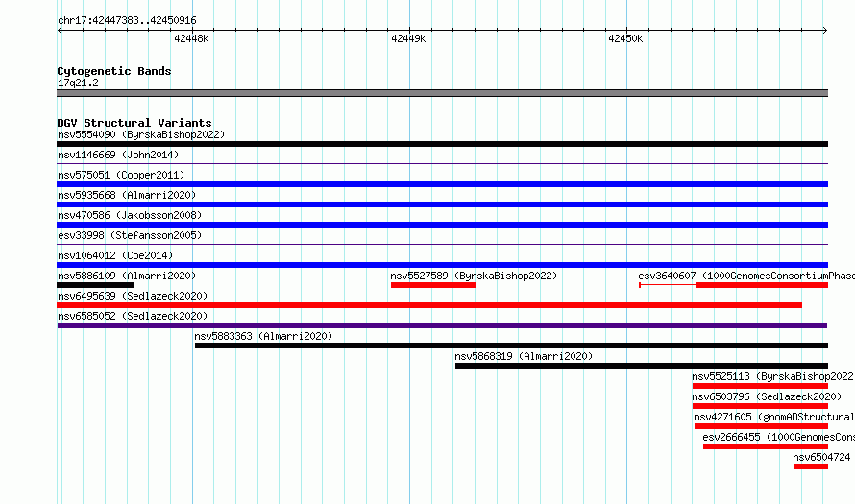Select the blue nsv1064012 variant bar
The width and height of the screenshot is (855, 504).
(442, 265)
